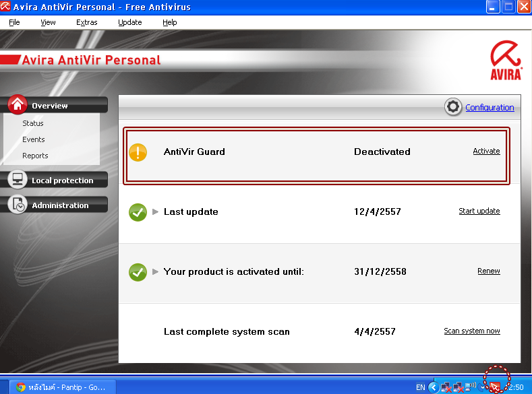
Task: Click the 12/4/2557 update date
Action: click(x=378, y=211)
